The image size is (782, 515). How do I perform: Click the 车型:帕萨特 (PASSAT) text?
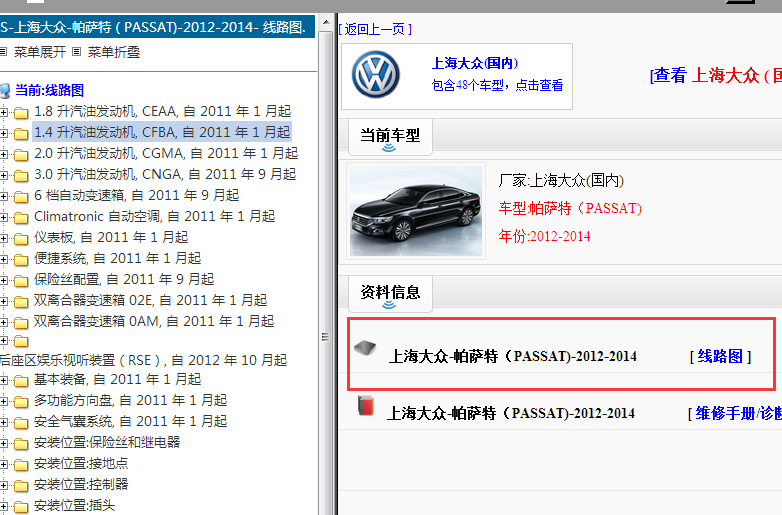[570, 208]
